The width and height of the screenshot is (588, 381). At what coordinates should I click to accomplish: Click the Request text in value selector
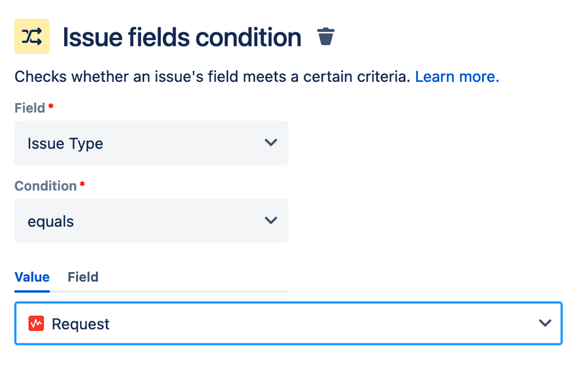pyautogui.click(x=81, y=324)
